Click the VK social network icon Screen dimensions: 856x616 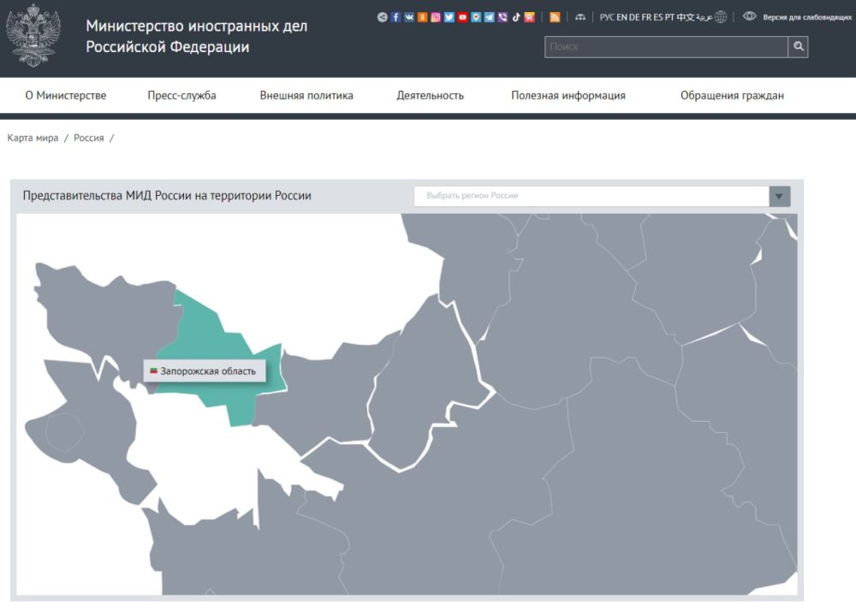point(409,17)
